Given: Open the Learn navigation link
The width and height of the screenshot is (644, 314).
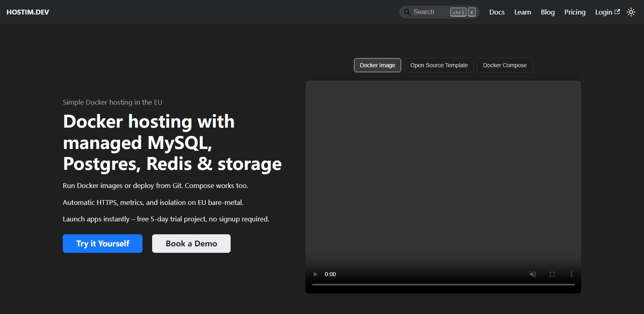Looking at the screenshot, I should point(522,12).
